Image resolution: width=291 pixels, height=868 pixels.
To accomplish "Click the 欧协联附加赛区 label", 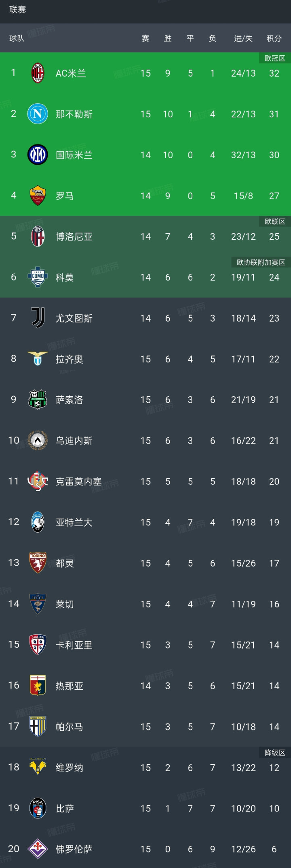I will point(261,262).
